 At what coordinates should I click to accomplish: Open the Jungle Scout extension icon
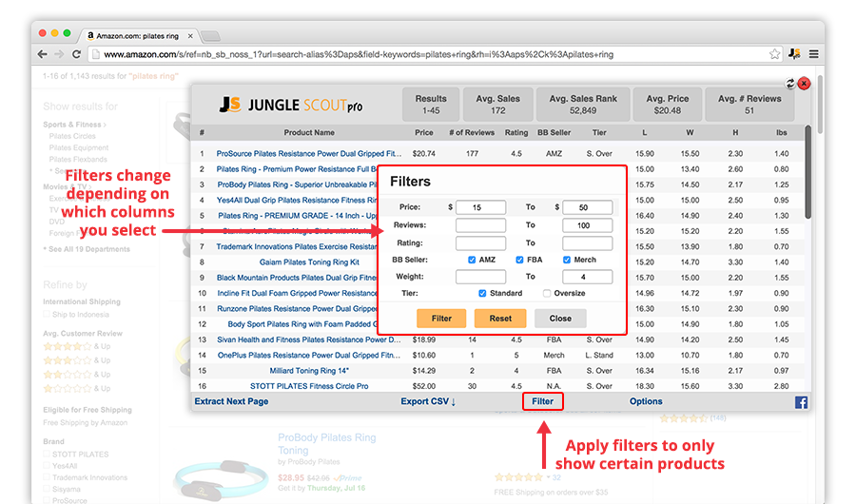794,53
